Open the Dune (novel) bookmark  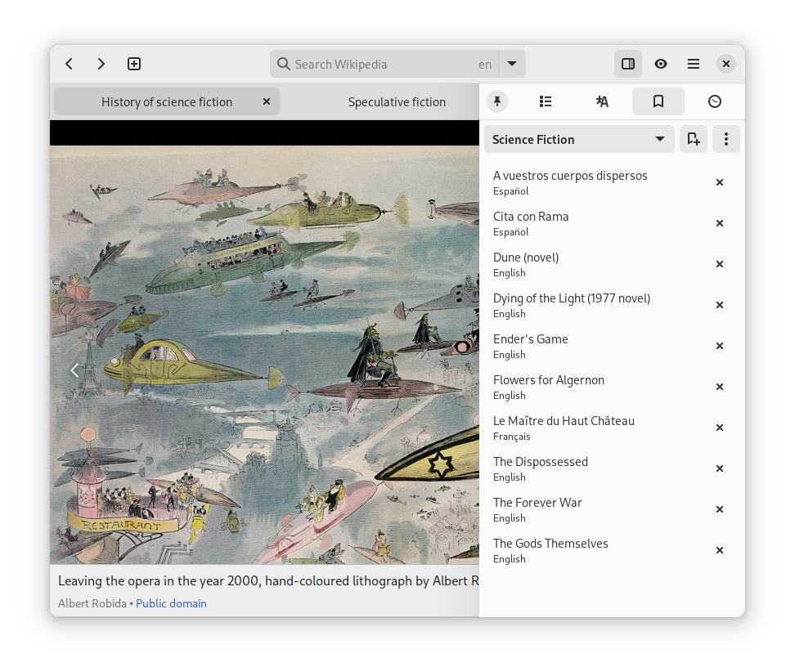click(526, 258)
